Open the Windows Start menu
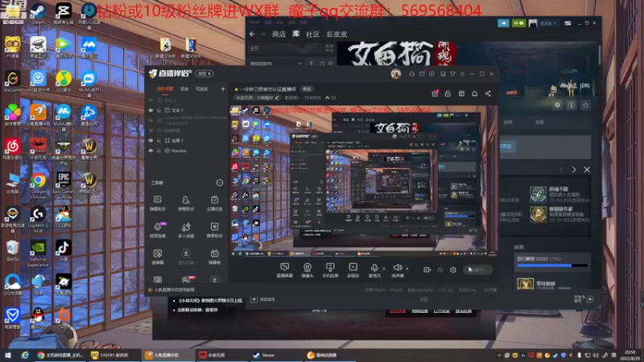Image resolution: width=644 pixels, height=362 pixels. (x=7, y=355)
